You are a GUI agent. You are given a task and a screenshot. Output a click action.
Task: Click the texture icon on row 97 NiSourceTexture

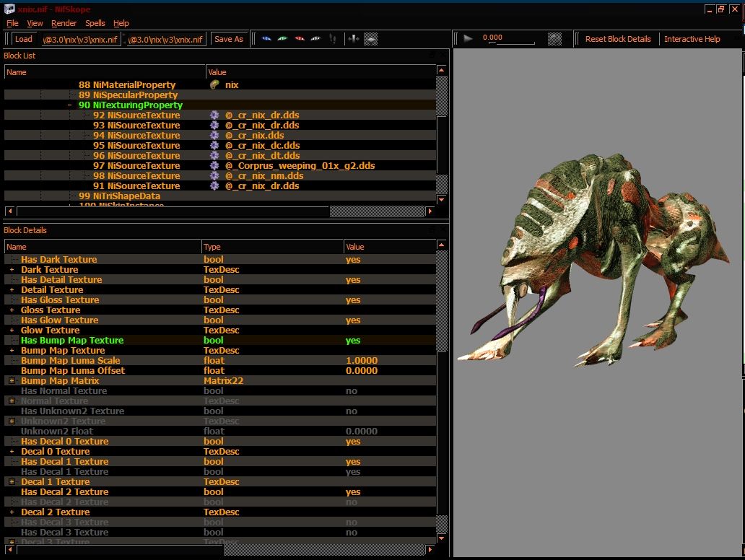[214, 166]
